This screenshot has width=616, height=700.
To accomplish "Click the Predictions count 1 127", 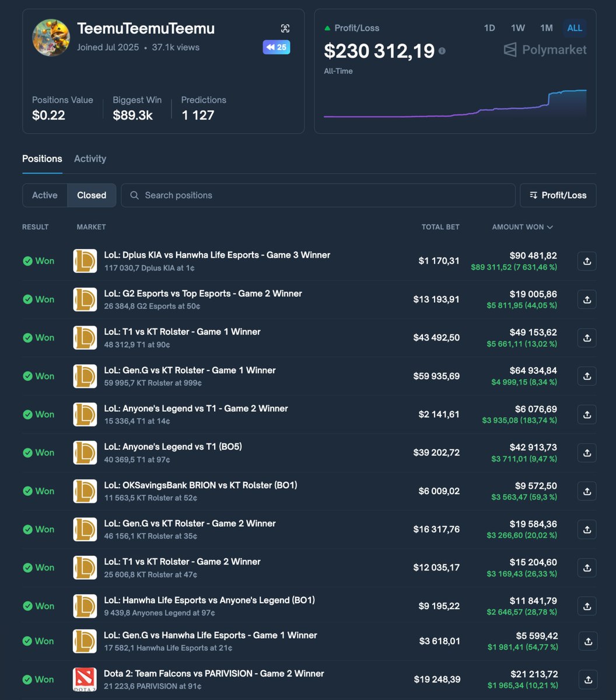I will [x=198, y=115].
